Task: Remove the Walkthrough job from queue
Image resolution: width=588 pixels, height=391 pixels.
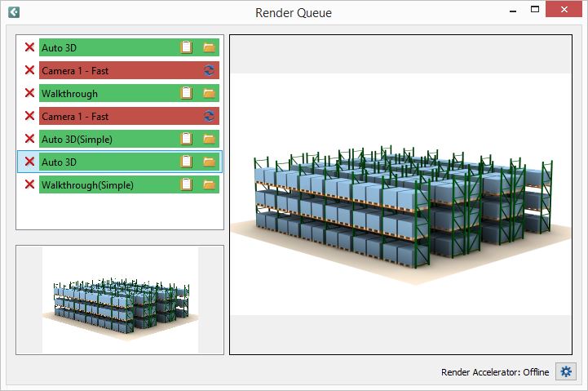Action: point(29,93)
